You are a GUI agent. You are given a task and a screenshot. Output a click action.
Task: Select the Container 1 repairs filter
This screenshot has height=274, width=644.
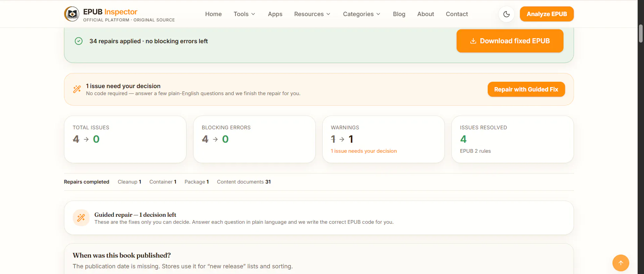pyautogui.click(x=163, y=182)
